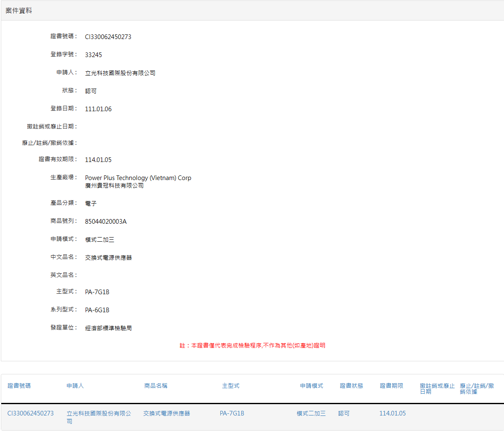Click the 撤註銷或廢止日期 column header
The height and width of the screenshot is (431, 504).
[x=437, y=388]
